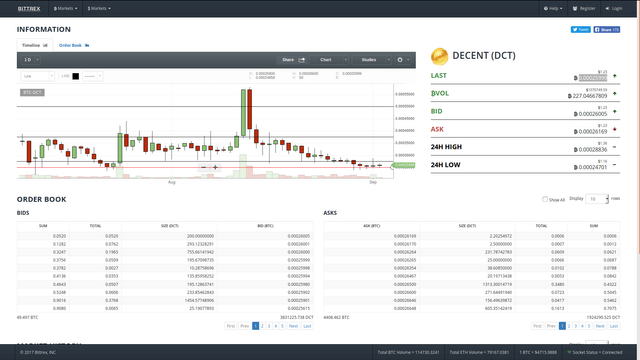Zoom out the chart with minus button
640x360 pixels.
pyautogui.click(x=204, y=167)
